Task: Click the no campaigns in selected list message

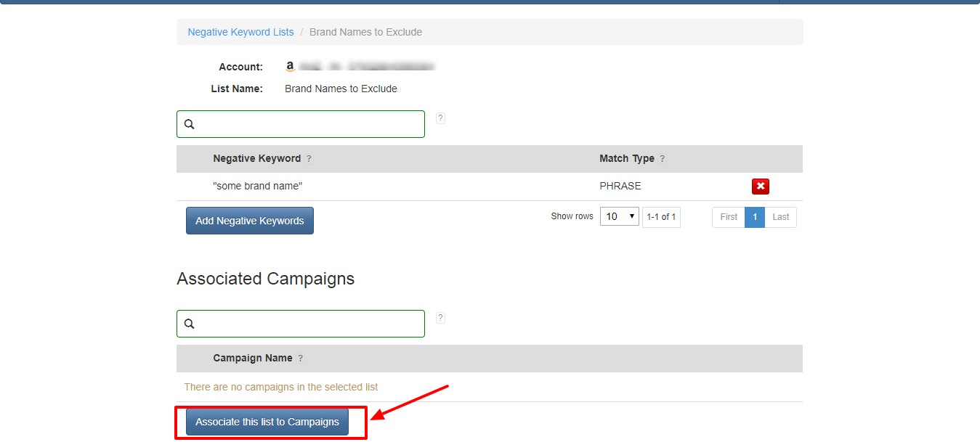Action: [281, 387]
